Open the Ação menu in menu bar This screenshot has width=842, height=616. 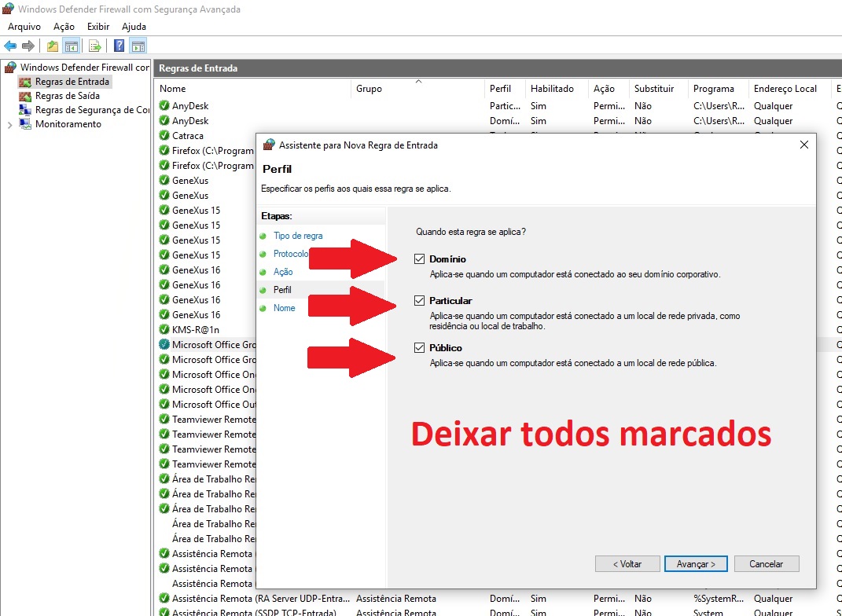click(x=64, y=26)
